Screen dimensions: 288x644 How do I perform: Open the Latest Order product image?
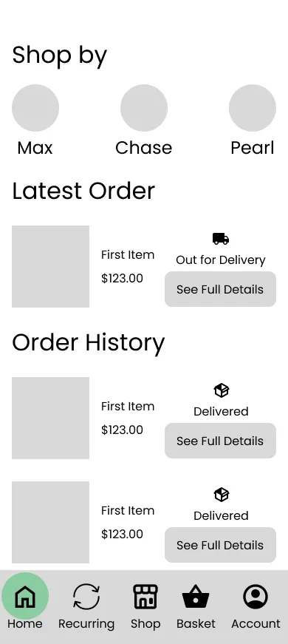pos(50,266)
